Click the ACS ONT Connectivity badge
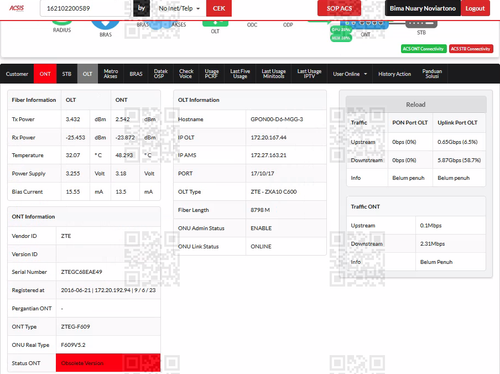This screenshot has height=374, width=500. pyautogui.click(x=423, y=49)
